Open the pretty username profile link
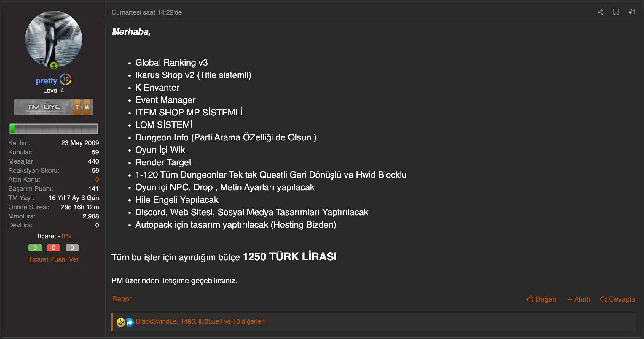Image resolution: width=644 pixels, height=339 pixels. pyautogui.click(x=46, y=81)
